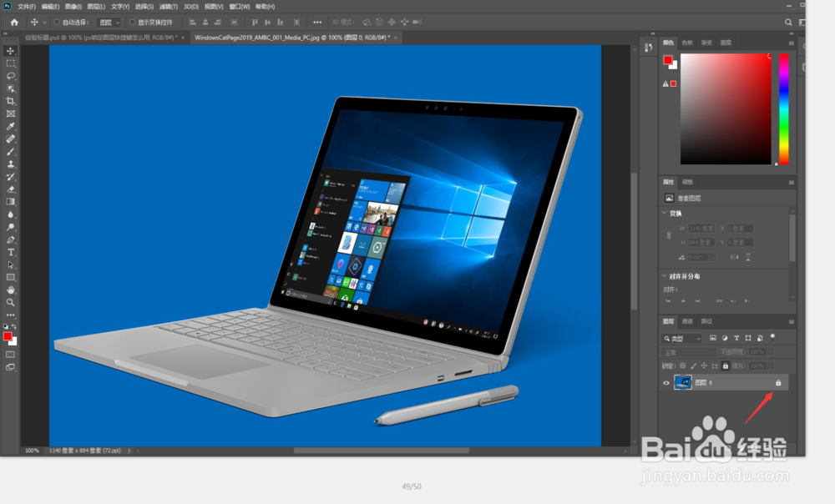
Task: Click the Home icon in options bar
Action: 14,23
